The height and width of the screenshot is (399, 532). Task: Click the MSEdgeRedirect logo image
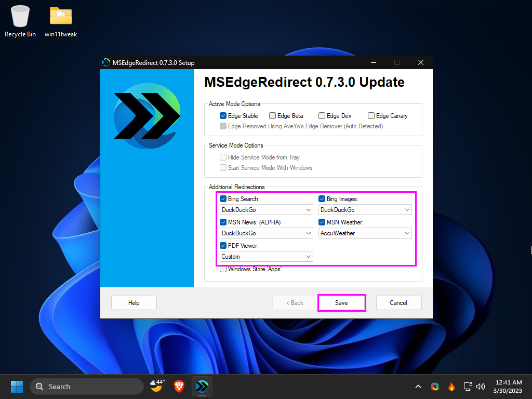(147, 116)
